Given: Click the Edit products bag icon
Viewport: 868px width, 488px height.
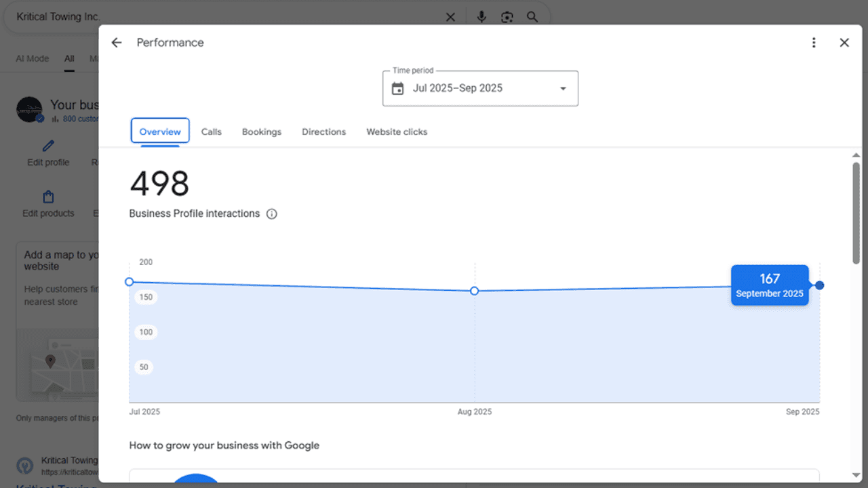Looking at the screenshot, I should (x=48, y=197).
